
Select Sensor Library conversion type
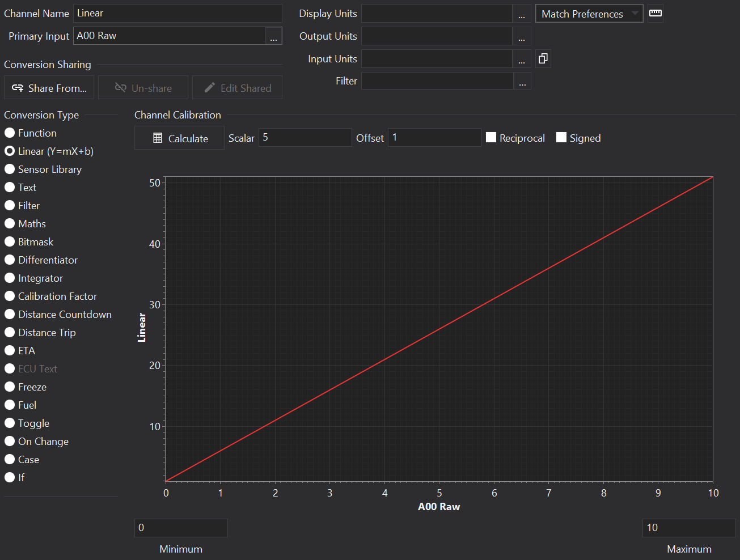10,169
